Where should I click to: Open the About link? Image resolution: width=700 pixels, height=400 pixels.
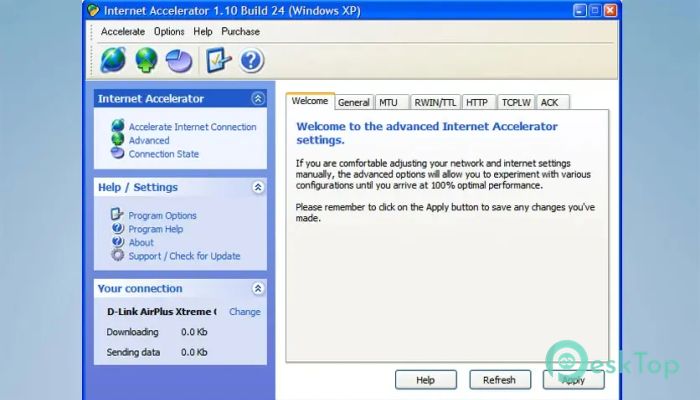click(x=141, y=242)
